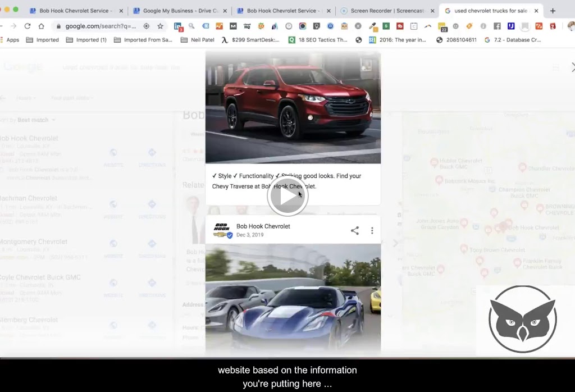Open the Imported (1) bookmarks folder

click(86, 40)
